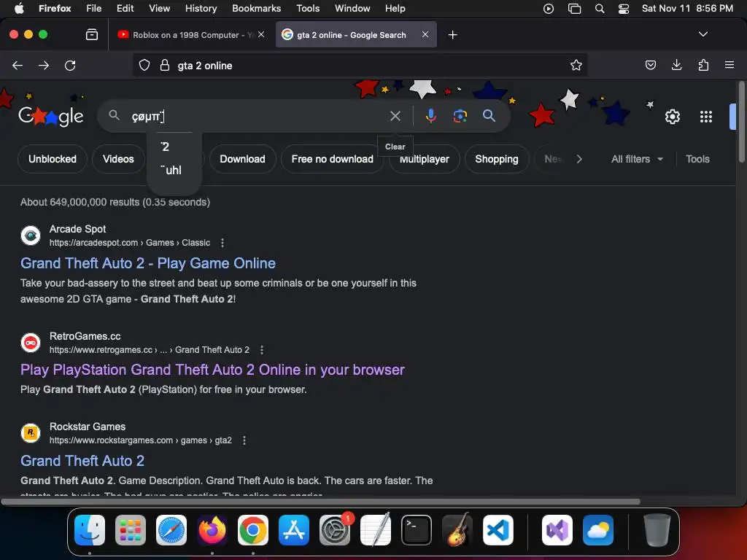Open the Bookmarks menu
Screen dimensions: 747x560
[x=256, y=9]
